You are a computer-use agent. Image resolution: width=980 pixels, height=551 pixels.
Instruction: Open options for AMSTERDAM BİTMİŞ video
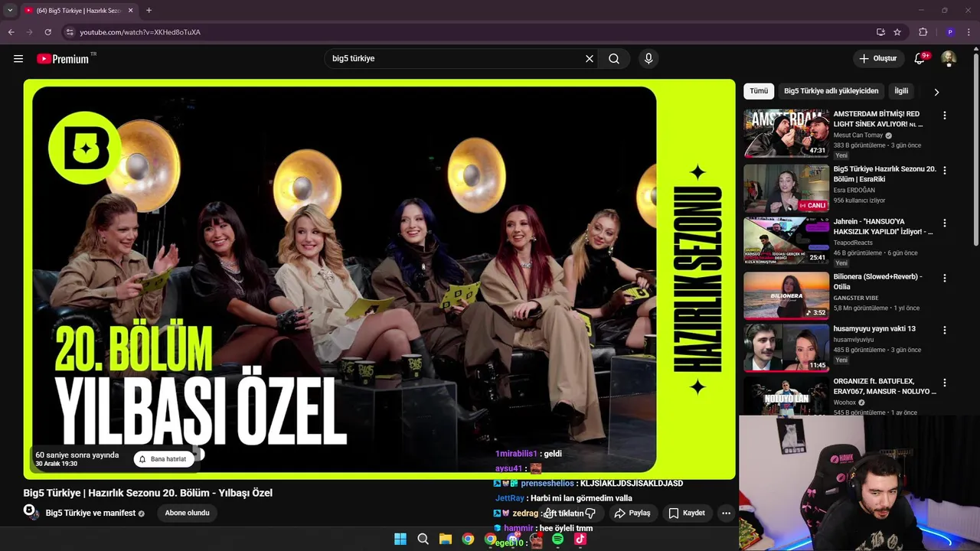944,116
